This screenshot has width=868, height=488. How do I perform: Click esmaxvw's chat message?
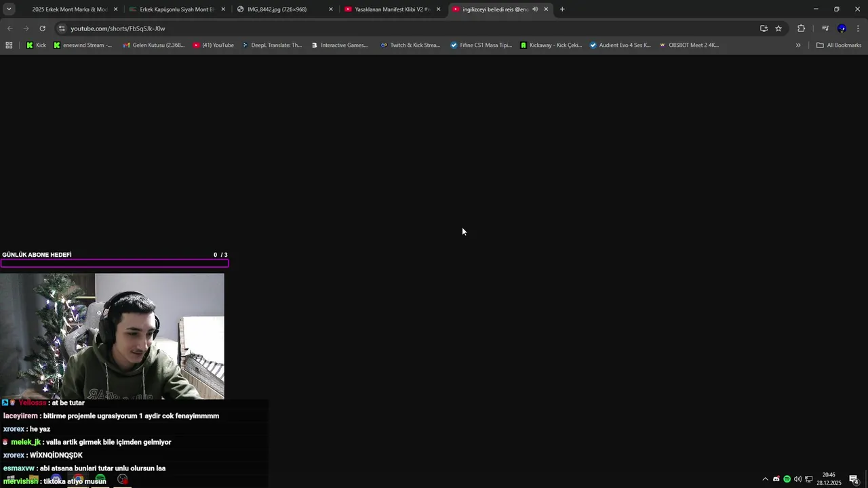(x=84, y=468)
